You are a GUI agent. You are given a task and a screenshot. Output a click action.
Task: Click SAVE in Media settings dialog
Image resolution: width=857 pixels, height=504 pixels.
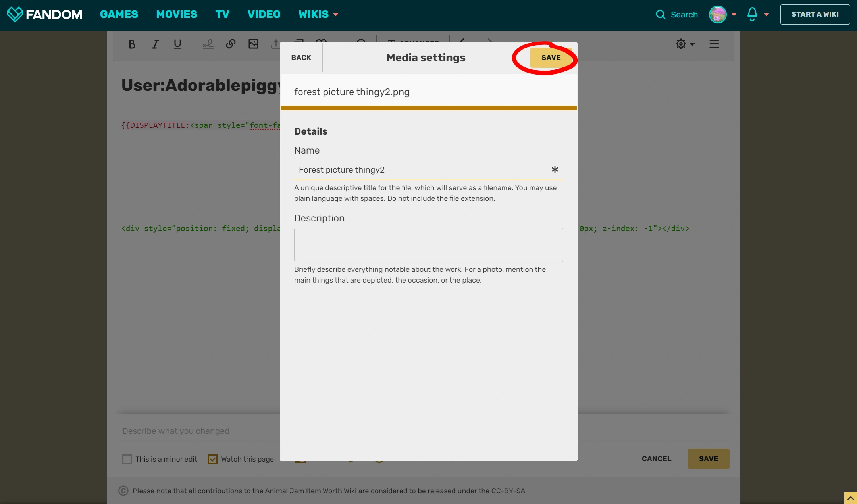click(551, 58)
